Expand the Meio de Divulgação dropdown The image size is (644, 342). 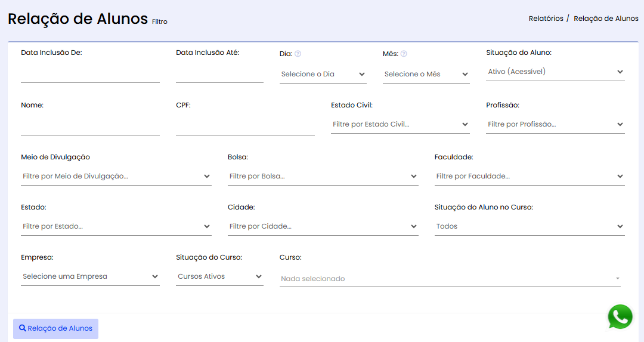tap(116, 176)
